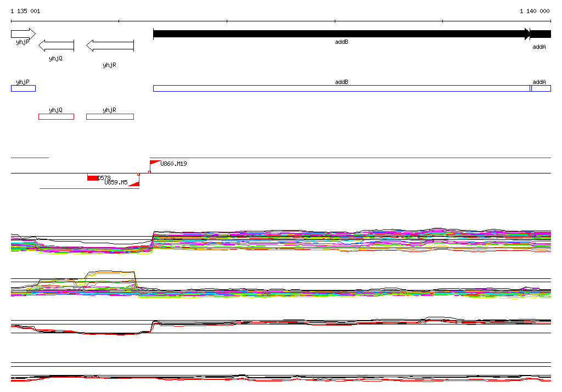562x392 pixels.
Task: Click the yhjQ label under the arrow
Action: 55,58
